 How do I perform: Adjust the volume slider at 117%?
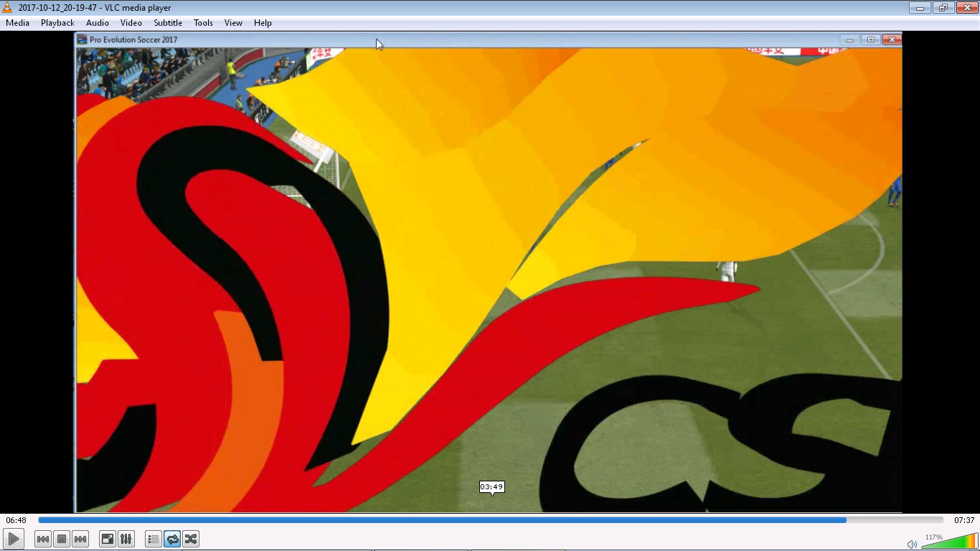pyautogui.click(x=949, y=540)
